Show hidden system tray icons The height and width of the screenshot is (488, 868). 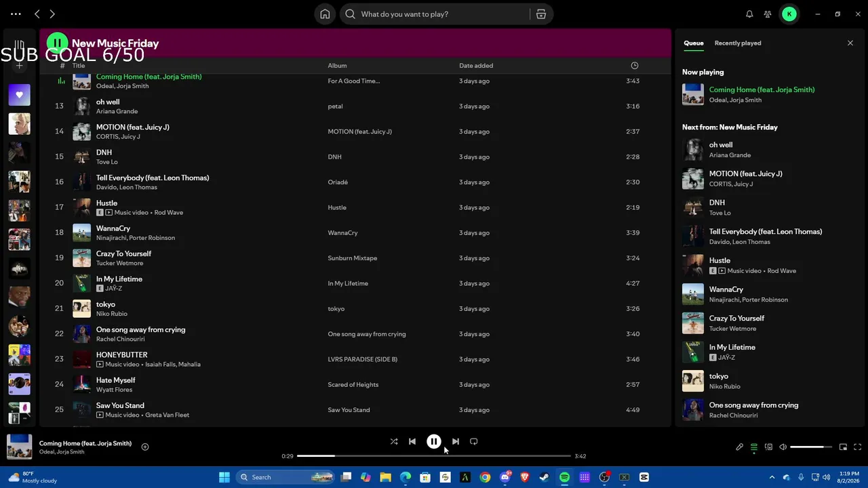(x=772, y=477)
